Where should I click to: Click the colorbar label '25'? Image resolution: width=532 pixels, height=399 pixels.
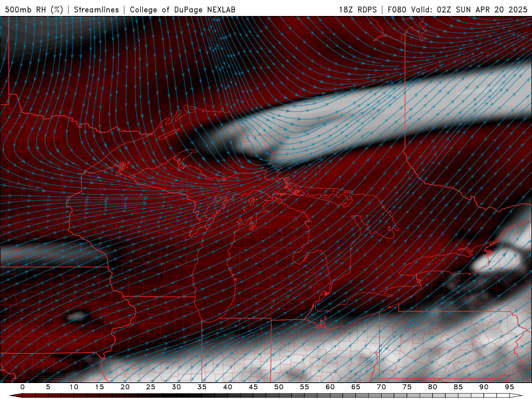click(x=151, y=387)
